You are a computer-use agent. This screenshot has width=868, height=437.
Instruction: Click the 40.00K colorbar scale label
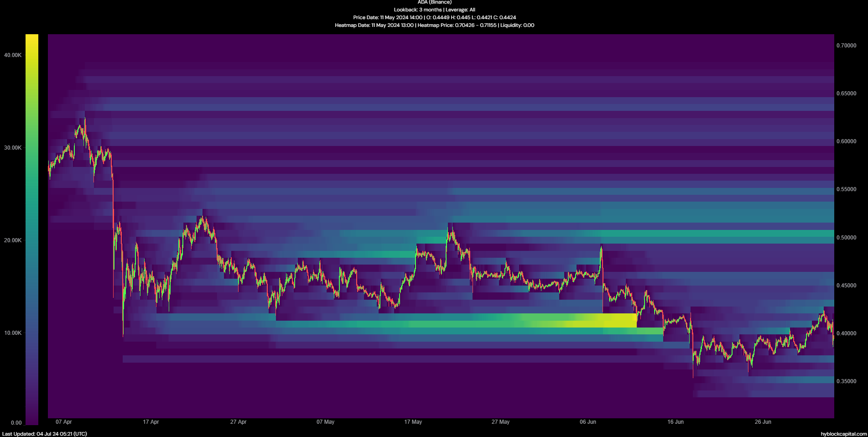[13, 55]
